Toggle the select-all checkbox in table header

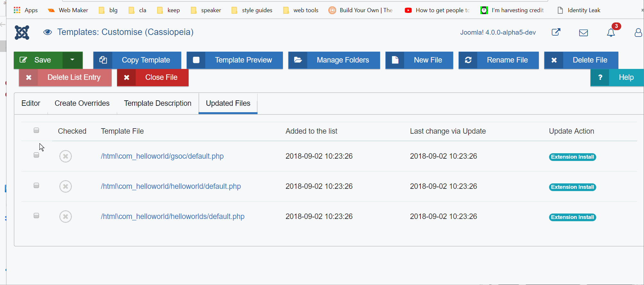(36, 130)
